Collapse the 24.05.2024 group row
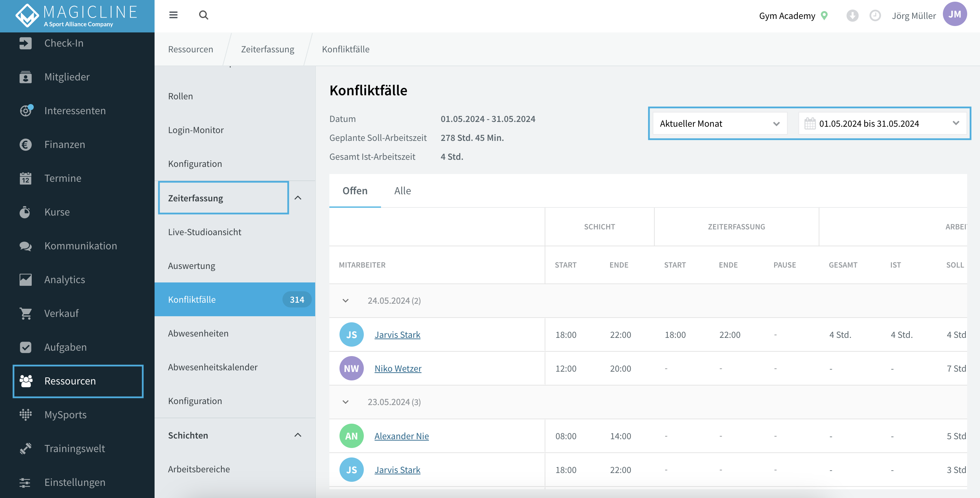The width and height of the screenshot is (980, 498). [345, 301]
